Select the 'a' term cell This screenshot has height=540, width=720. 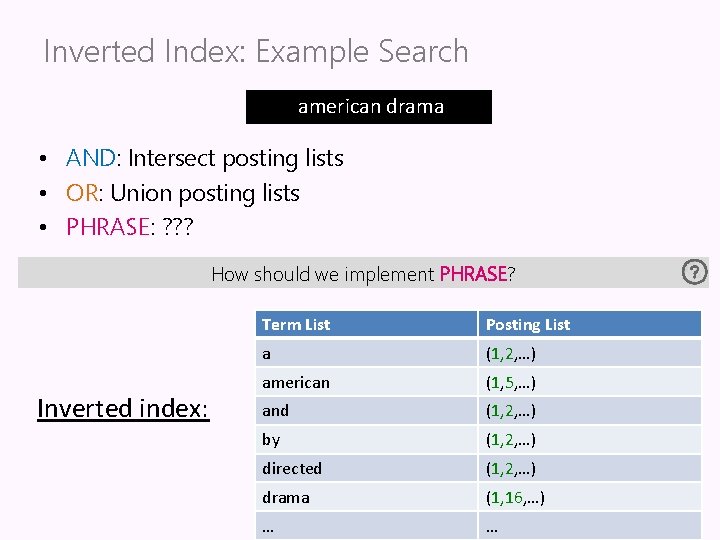point(267,353)
